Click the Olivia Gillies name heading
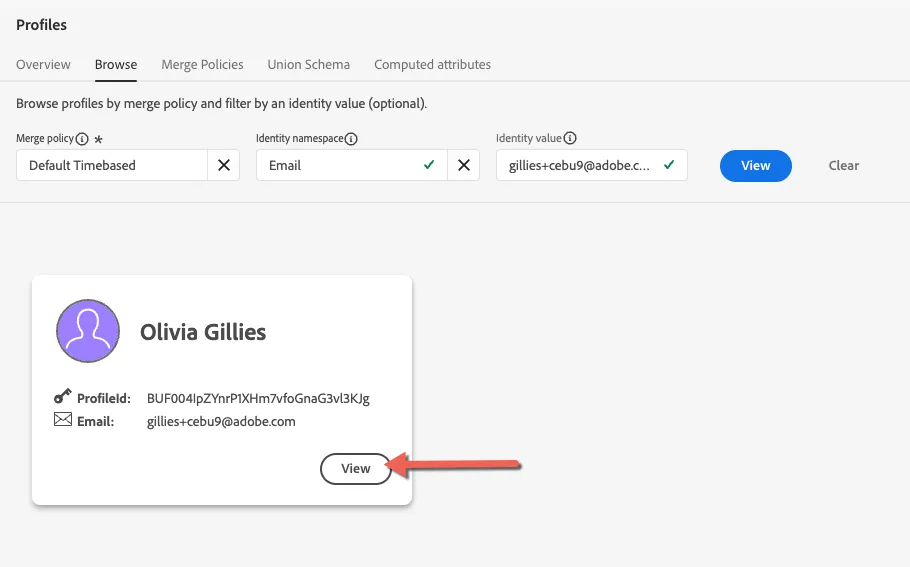Viewport: 910px width, 567px height. 203,332
